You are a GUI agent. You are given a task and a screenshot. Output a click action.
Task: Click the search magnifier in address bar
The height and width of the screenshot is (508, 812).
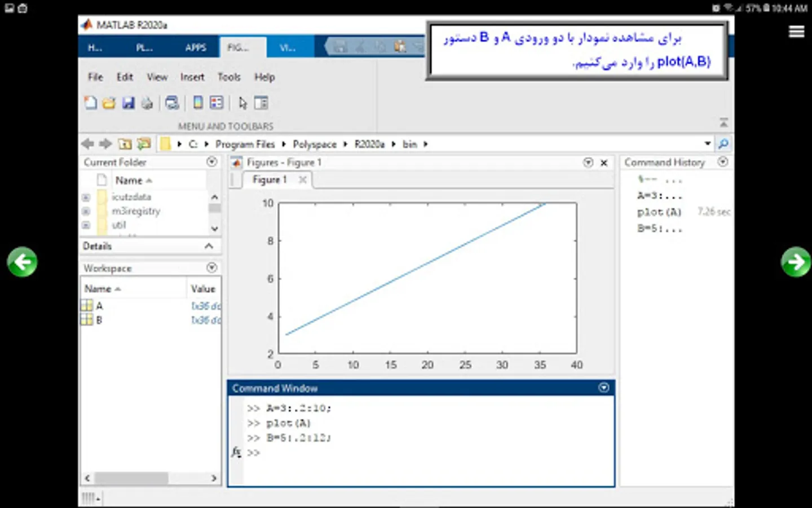pyautogui.click(x=723, y=144)
